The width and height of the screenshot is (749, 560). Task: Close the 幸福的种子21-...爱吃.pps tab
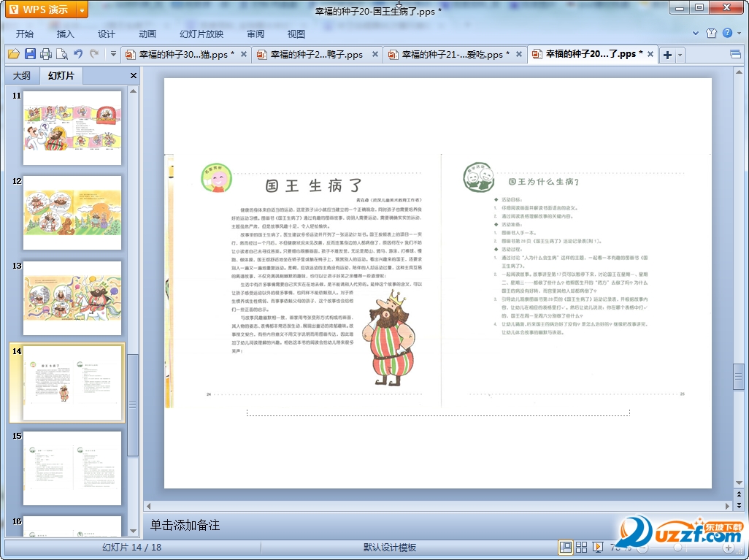click(x=519, y=55)
